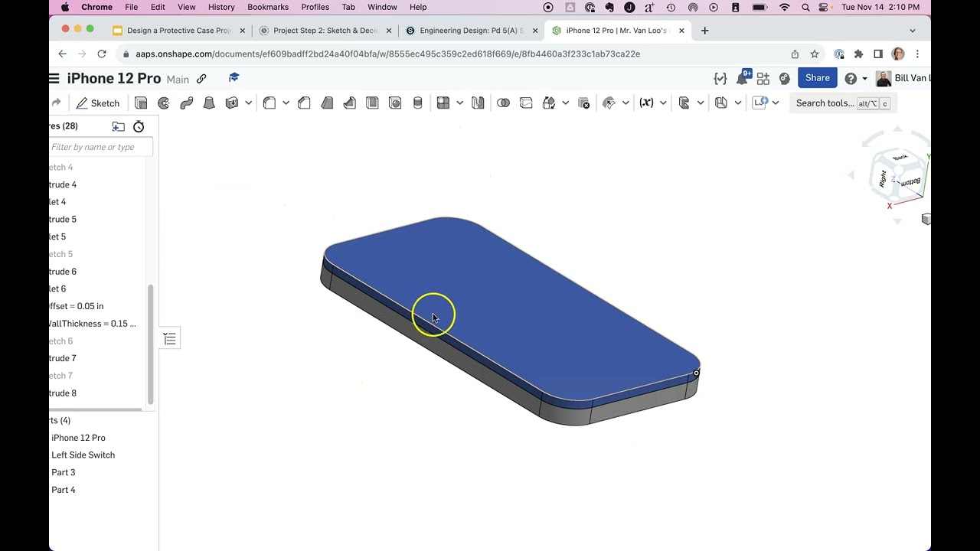Select the Extrude tool in toolbar
The image size is (980, 551).
(x=141, y=103)
